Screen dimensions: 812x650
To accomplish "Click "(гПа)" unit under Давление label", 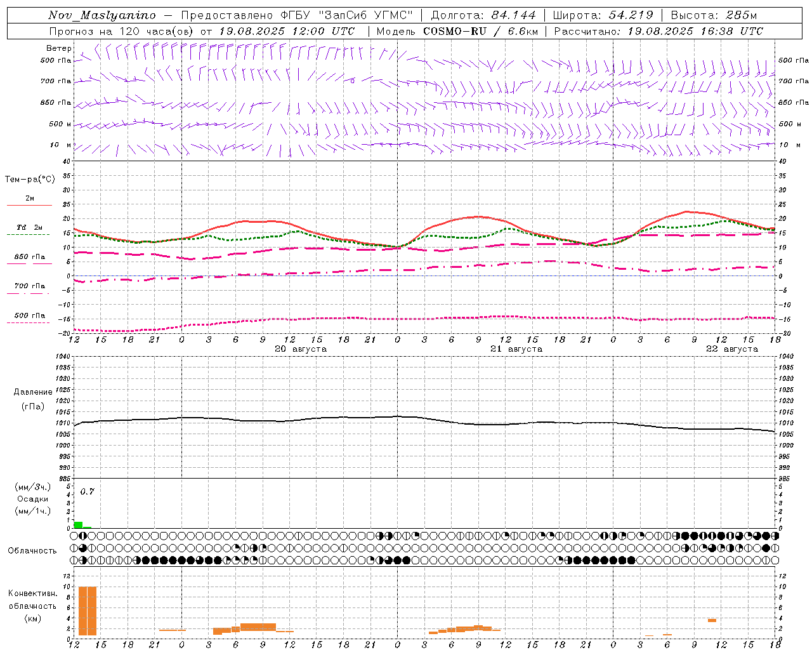I will click(33, 407).
